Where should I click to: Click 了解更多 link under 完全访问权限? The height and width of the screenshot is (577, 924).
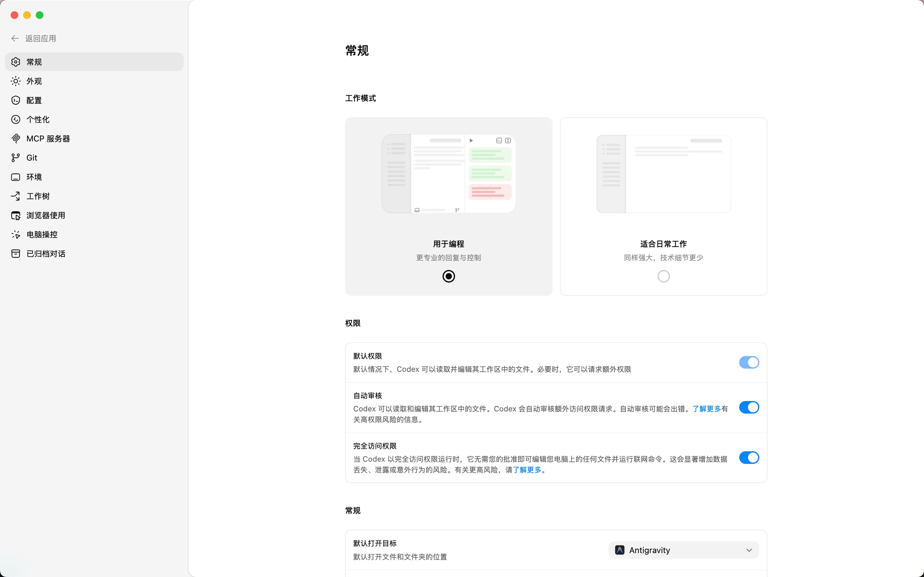pyautogui.click(x=527, y=470)
